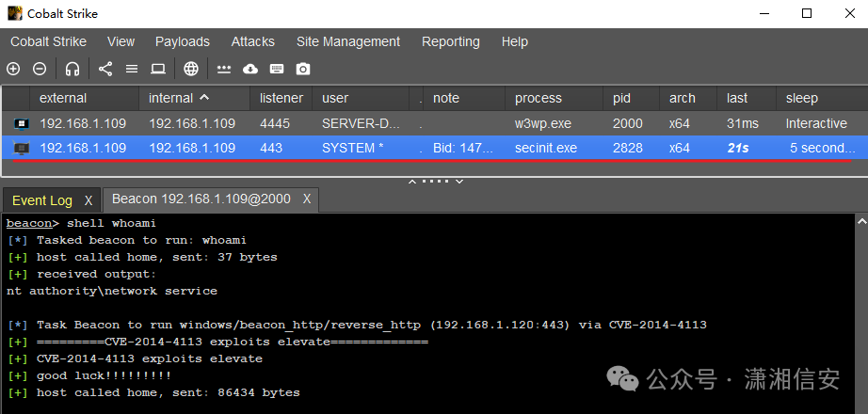
Task: Sort sessions by pid column
Action: 631,98
